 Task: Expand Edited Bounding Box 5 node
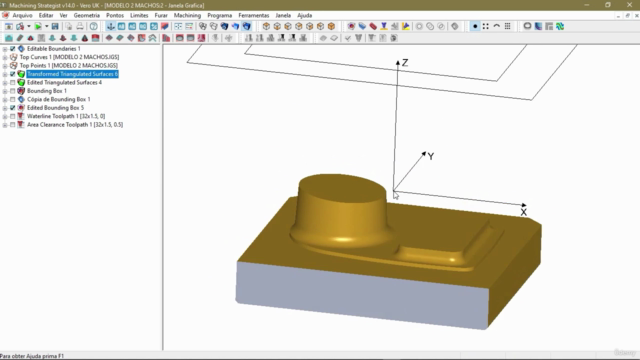click(5, 108)
